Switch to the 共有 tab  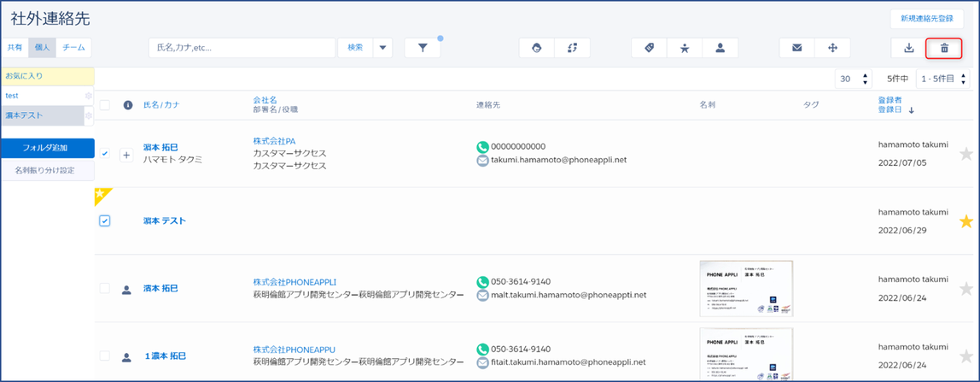pos(15,48)
